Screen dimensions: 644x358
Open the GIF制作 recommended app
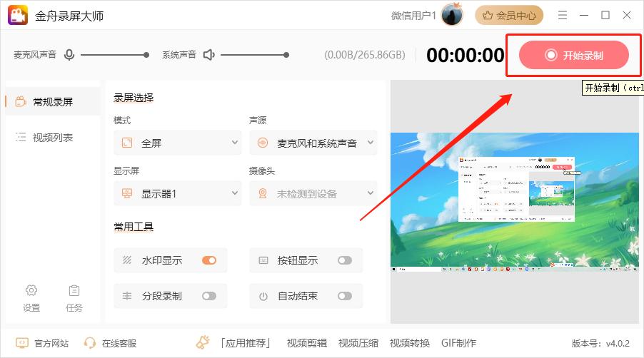tap(458, 343)
